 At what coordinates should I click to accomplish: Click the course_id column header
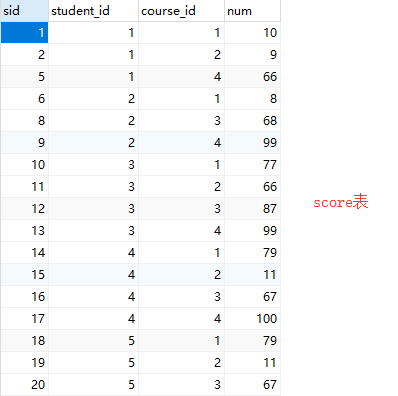click(181, 11)
